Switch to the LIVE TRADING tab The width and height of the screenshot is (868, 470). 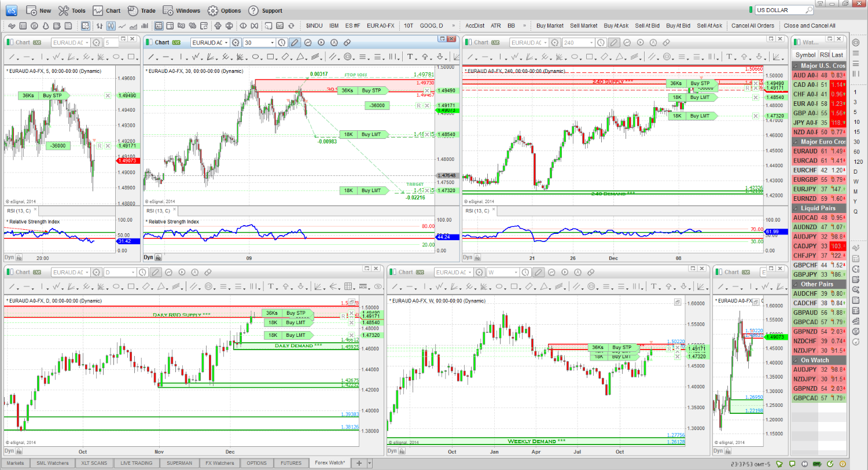coord(135,463)
